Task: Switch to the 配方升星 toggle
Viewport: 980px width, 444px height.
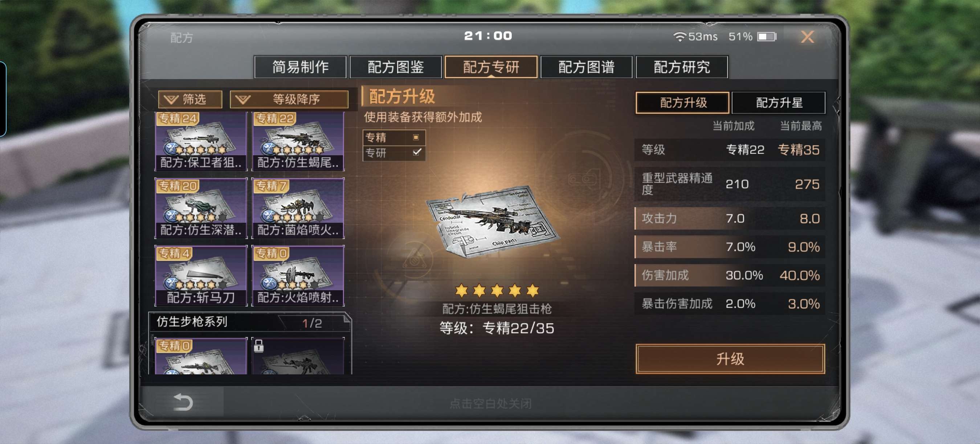Action: tap(778, 103)
